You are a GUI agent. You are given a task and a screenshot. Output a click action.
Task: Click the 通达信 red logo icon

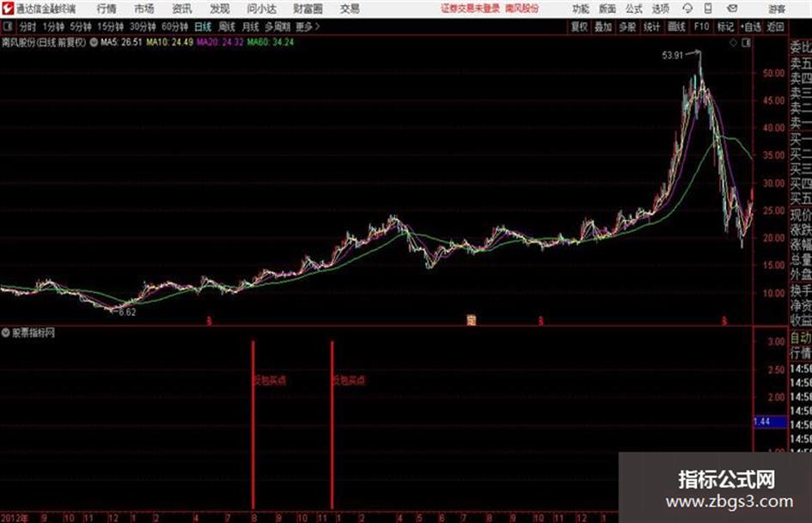pos(8,9)
